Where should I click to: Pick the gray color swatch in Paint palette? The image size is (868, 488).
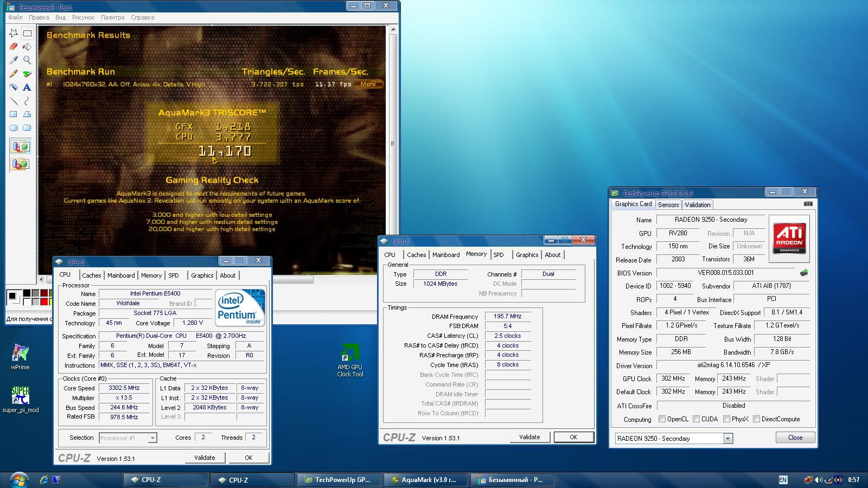[x=35, y=293]
